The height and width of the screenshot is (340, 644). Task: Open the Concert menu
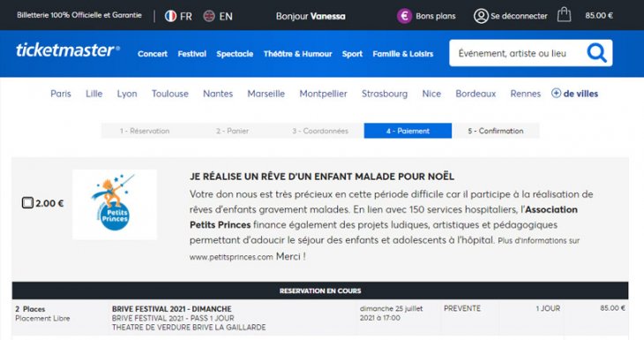[x=153, y=54]
